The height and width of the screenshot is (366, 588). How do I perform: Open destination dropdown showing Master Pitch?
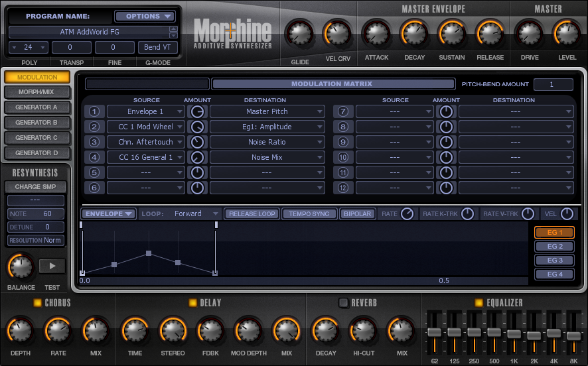tap(267, 111)
